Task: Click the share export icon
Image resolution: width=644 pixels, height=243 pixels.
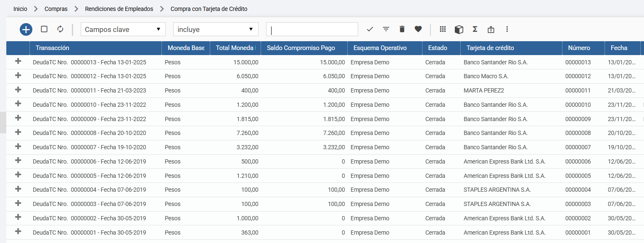Action: click(x=491, y=29)
